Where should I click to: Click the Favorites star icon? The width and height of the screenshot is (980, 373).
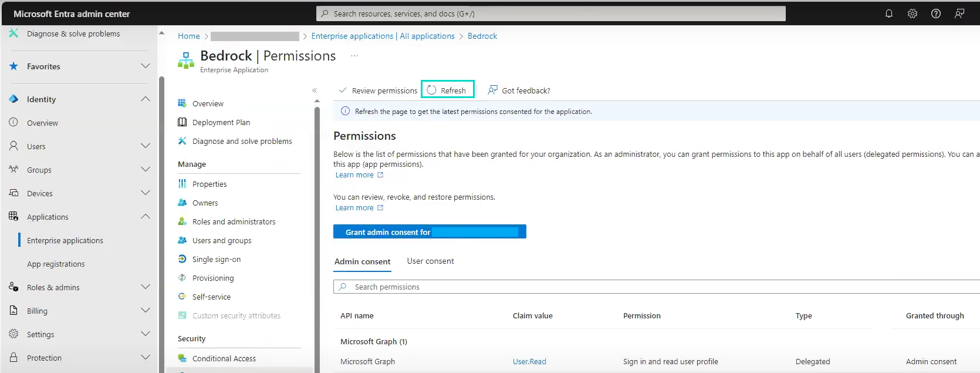point(13,66)
